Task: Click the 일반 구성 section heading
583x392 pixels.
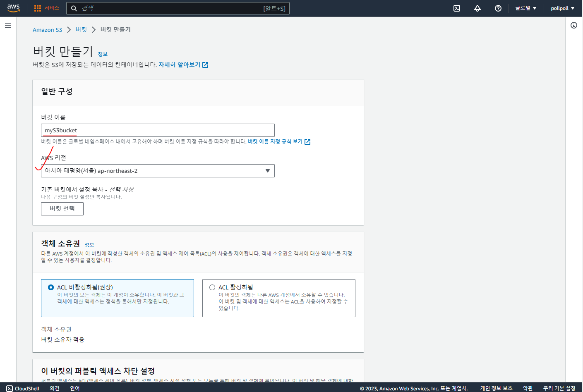Action: pyautogui.click(x=57, y=92)
